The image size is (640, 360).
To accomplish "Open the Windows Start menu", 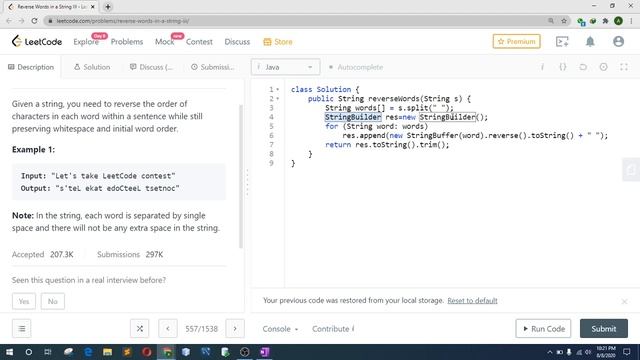I will click(x=9, y=352).
